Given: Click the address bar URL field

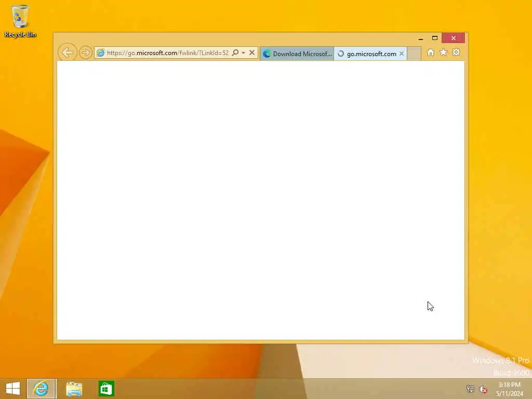Looking at the screenshot, I should (x=168, y=53).
